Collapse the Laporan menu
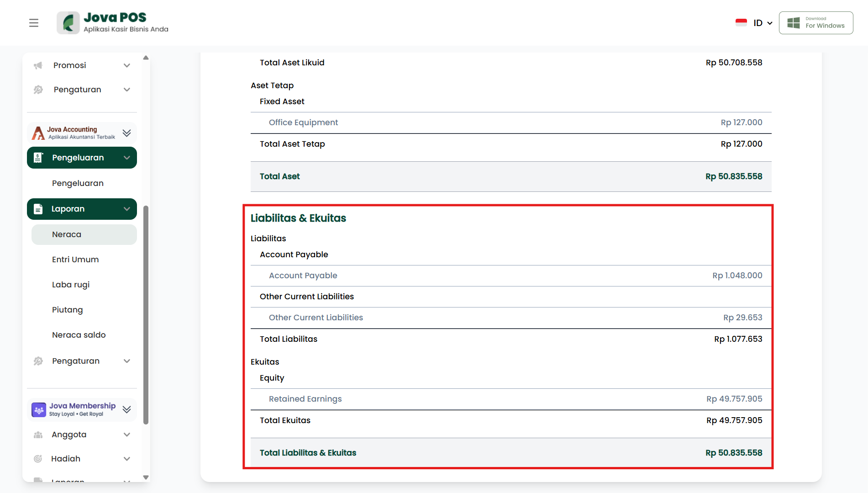This screenshot has height=493, width=868. click(127, 209)
